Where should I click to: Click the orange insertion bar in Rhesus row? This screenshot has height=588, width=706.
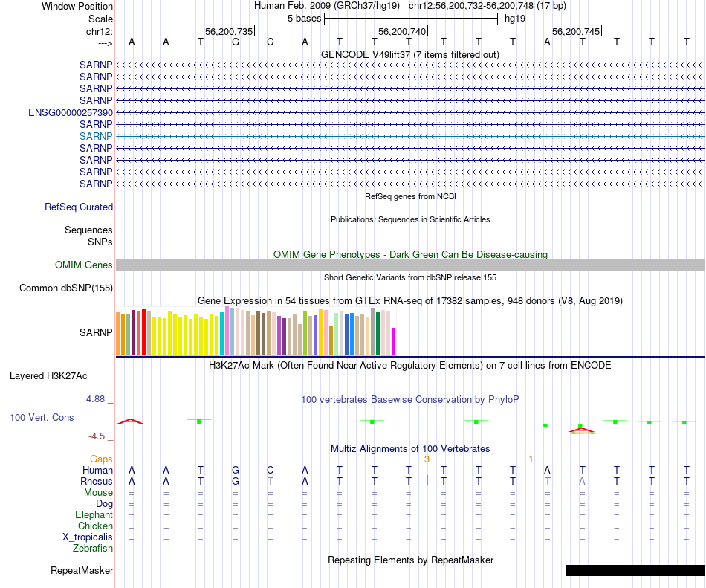pyautogui.click(x=427, y=480)
